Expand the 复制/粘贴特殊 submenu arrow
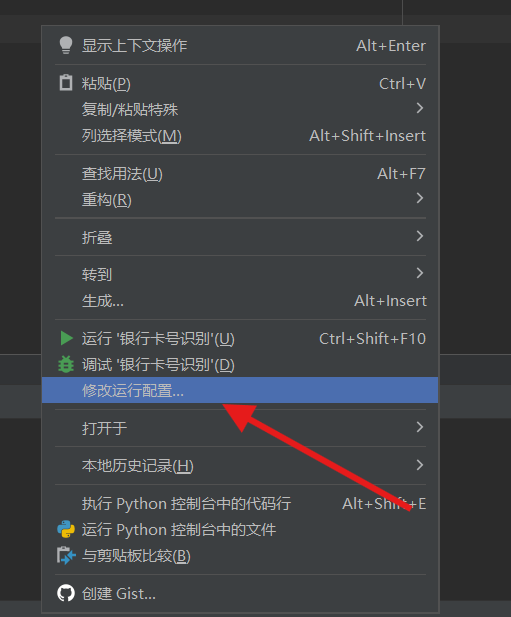 coord(420,108)
